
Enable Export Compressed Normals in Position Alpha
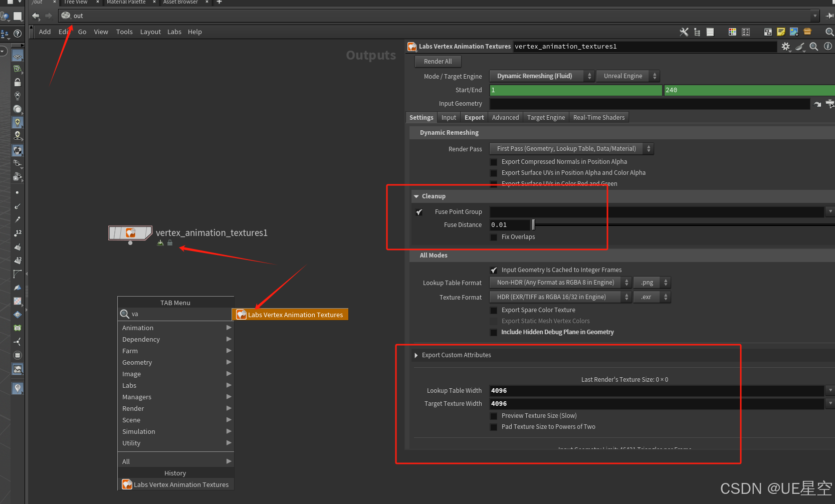point(494,162)
